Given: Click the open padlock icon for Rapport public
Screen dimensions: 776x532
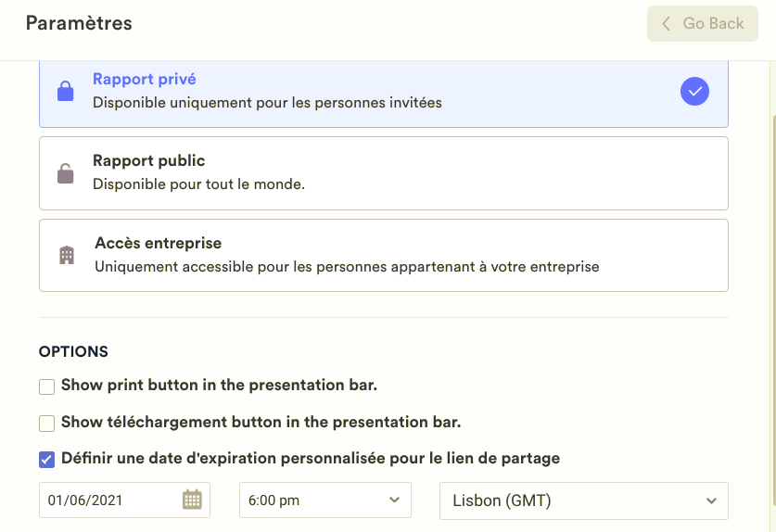Looking at the screenshot, I should 65,173.
